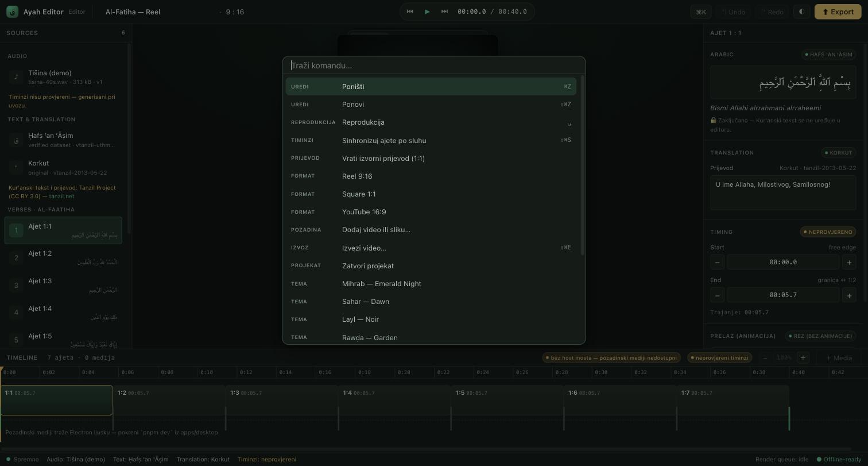
Task: Select verse Ajet 1:3 in list
Action: 63,285
